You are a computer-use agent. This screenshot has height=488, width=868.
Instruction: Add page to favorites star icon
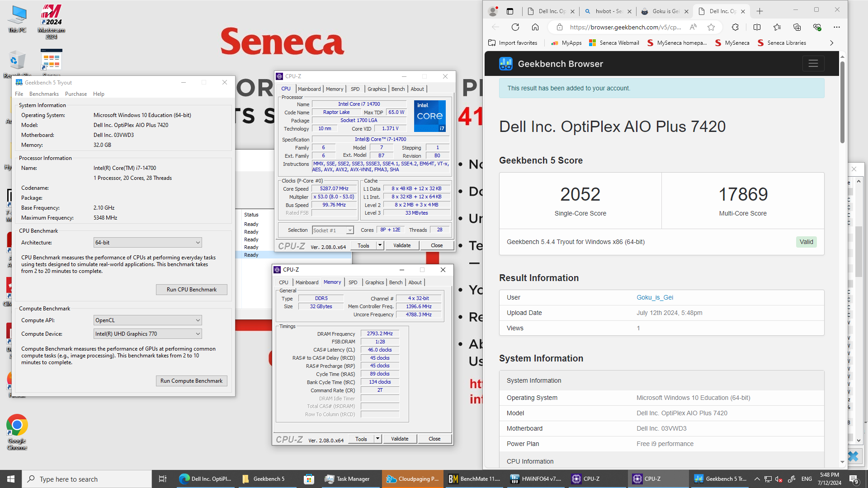coord(711,27)
